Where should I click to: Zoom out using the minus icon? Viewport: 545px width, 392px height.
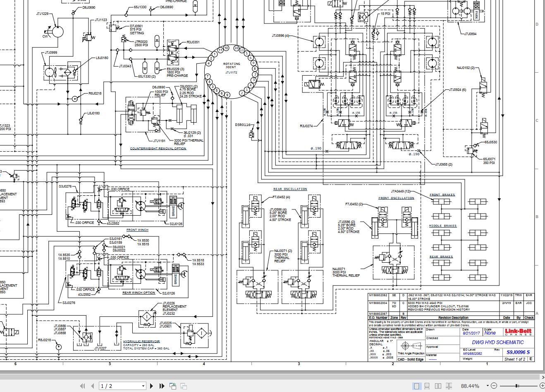[494, 385]
